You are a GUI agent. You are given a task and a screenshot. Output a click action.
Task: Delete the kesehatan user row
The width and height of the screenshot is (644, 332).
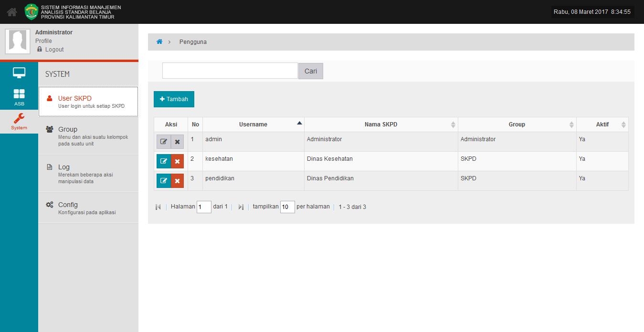[x=177, y=161]
